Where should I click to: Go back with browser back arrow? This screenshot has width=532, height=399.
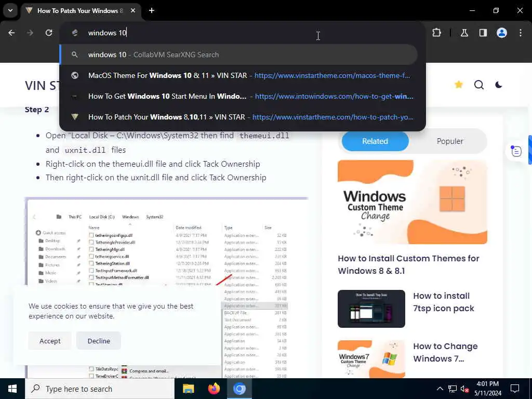tap(11, 33)
